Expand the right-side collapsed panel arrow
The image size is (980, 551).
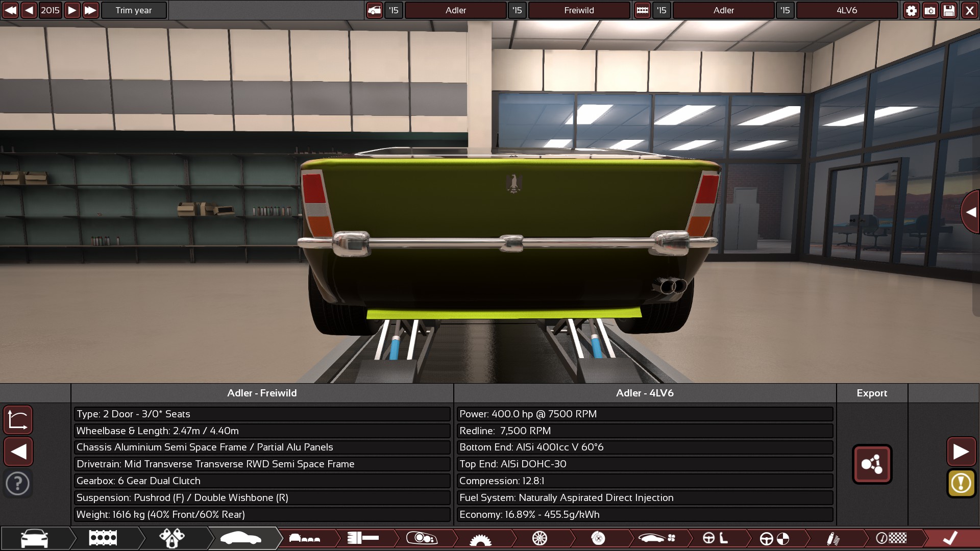coord(970,212)
